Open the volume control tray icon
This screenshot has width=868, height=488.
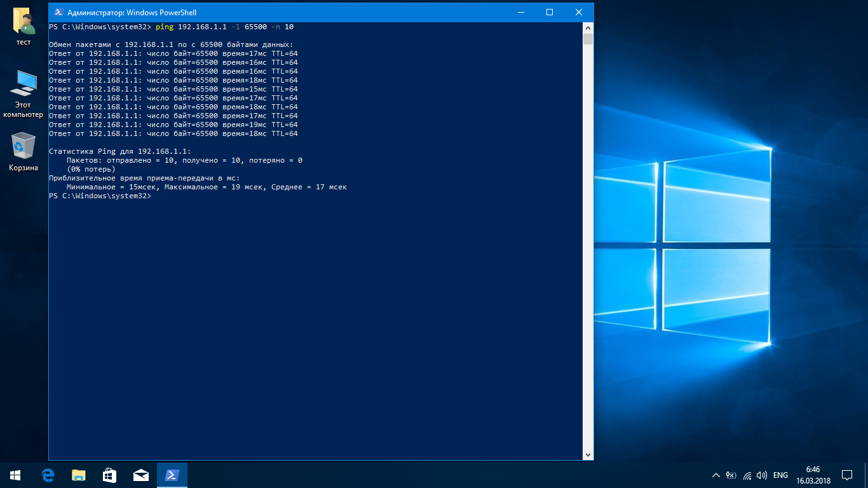[762, 475]
